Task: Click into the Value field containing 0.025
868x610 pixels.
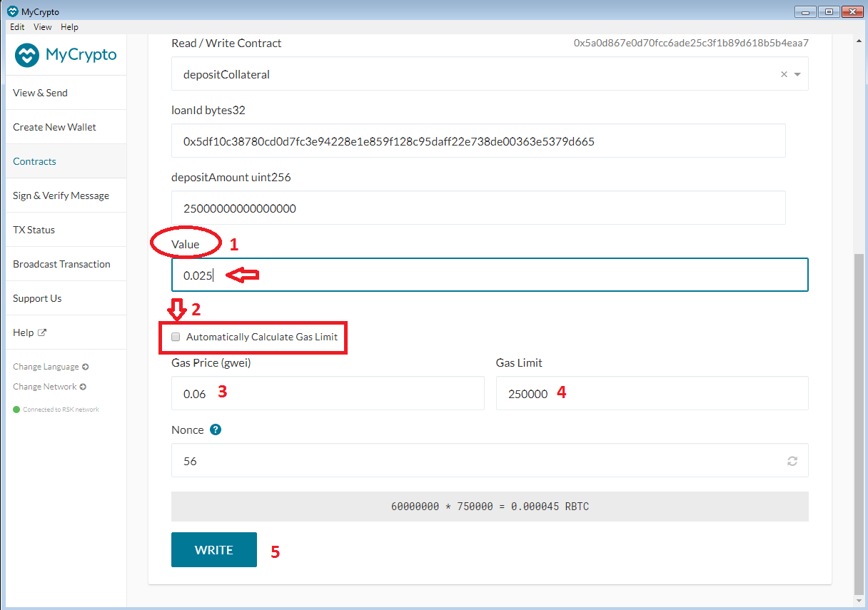Action: coord(490,275)
